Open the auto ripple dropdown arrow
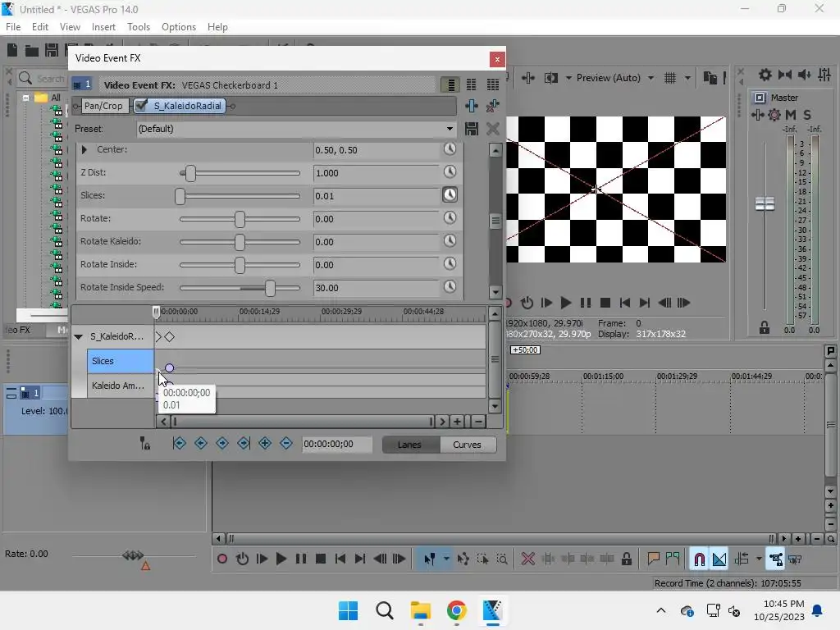This screenshot has width=840, height=630. click(x=759, y=559)
